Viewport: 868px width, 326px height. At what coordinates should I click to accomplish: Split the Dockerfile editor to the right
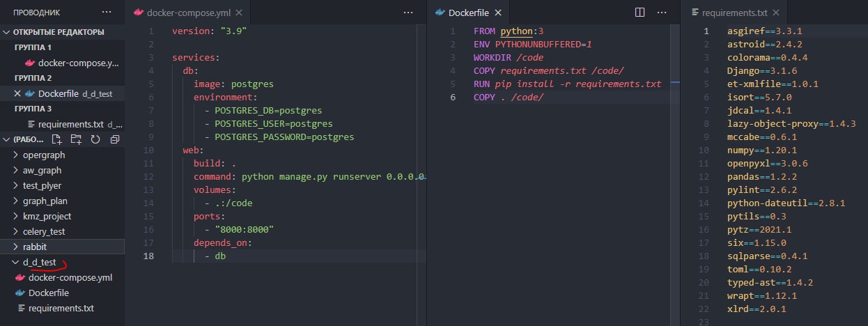[640, 13]
